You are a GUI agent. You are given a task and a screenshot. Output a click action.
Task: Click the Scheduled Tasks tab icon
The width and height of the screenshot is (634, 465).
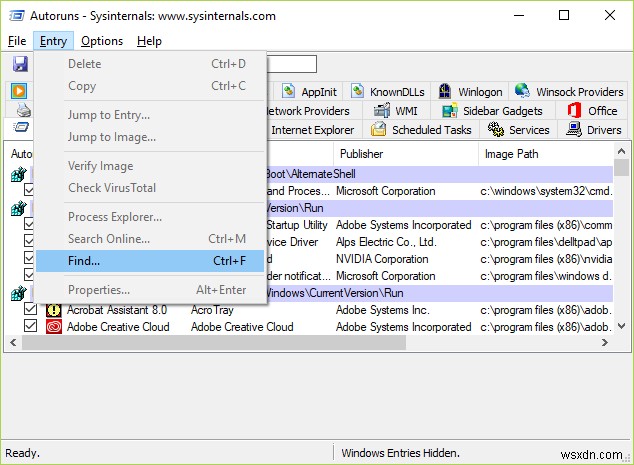pos(379,130)
